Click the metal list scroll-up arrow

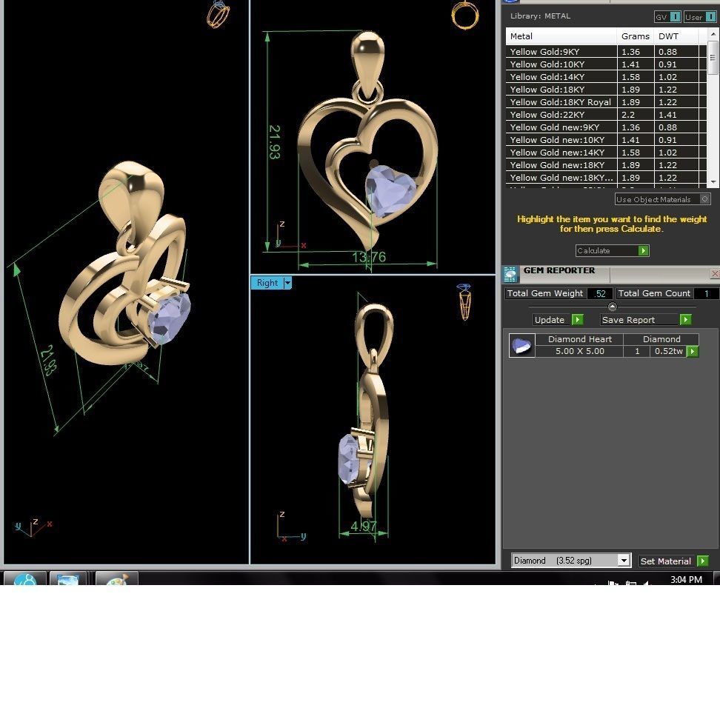[713, 34]
